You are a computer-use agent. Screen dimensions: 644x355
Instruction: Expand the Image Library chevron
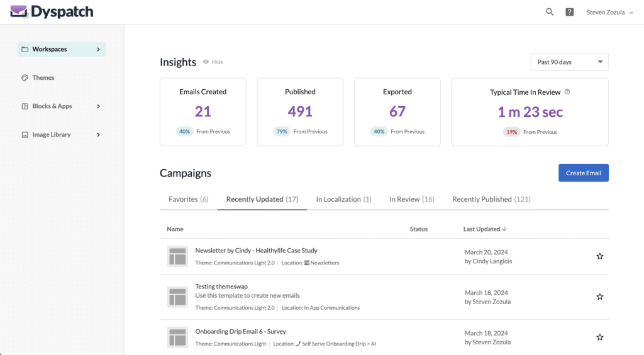(x=98, y=134)
